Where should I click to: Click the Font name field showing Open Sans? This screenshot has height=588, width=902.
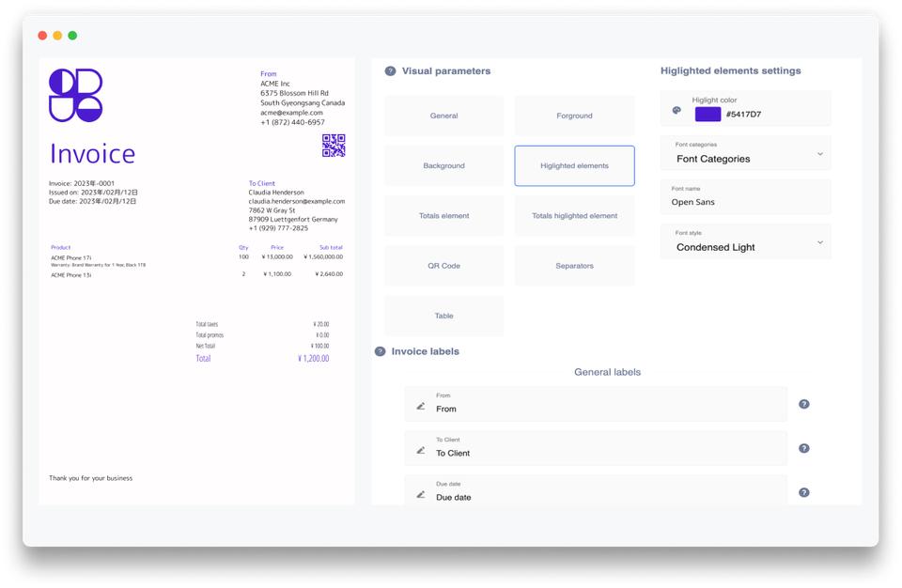click(x=745, y=196)
